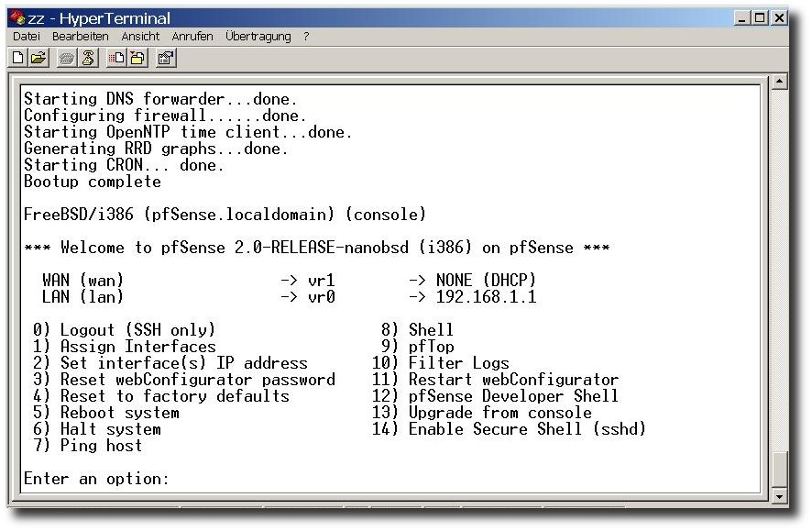Click the 'Starting OpenNTP time client...done.' line
The height and width of the screenshot is (531, 812).
[x=188, y=132]
